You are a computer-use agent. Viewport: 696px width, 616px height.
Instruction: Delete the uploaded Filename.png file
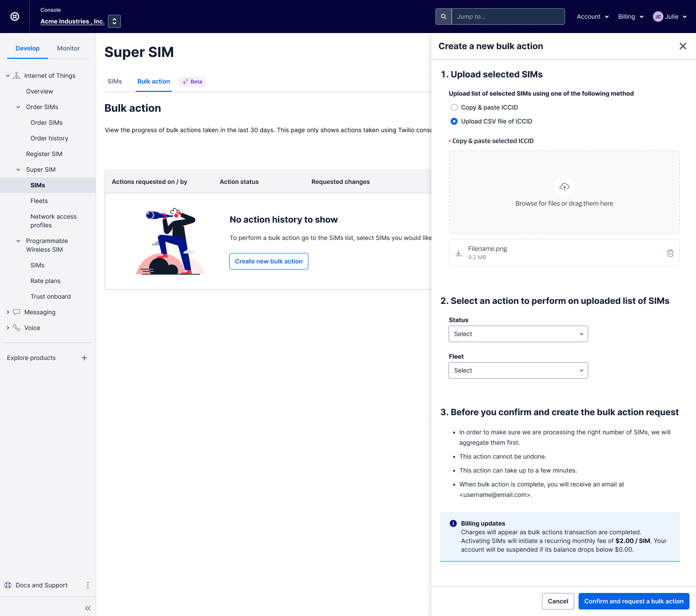pos(670,253)
